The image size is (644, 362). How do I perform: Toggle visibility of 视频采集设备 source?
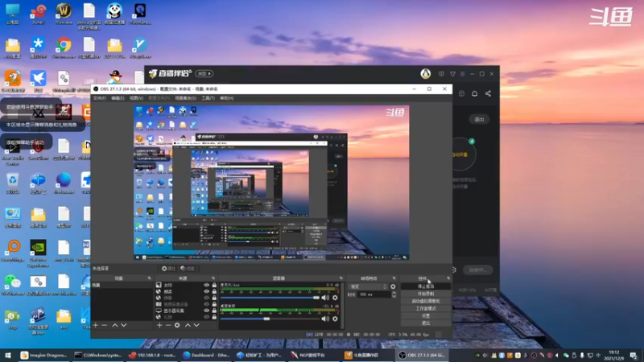click(x=207, y=304)
